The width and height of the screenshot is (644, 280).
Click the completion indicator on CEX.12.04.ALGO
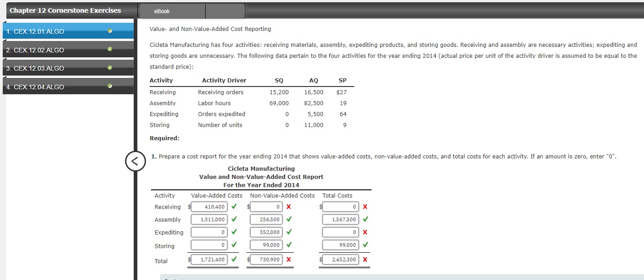point(109,86)
